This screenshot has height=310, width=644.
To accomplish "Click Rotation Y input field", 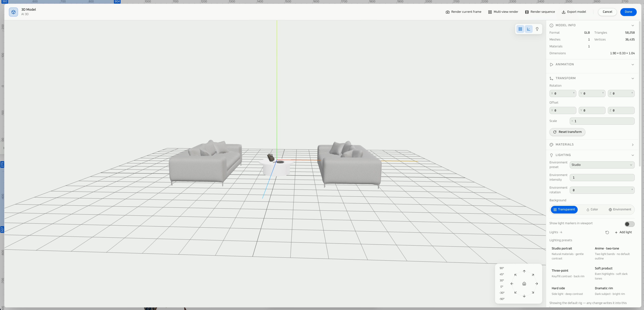I will 592,93.
